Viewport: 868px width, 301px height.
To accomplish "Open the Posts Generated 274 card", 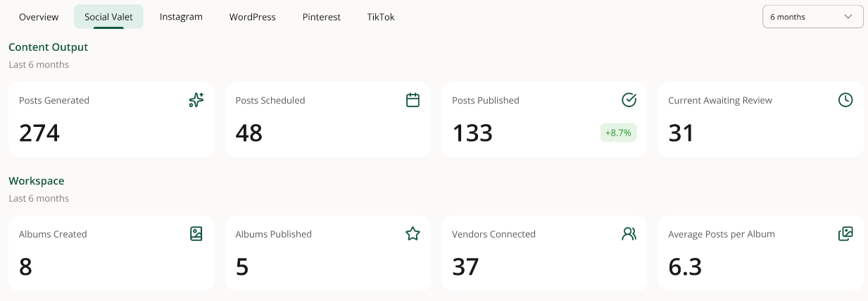I will pyautogui.click(x=111, y=119).
